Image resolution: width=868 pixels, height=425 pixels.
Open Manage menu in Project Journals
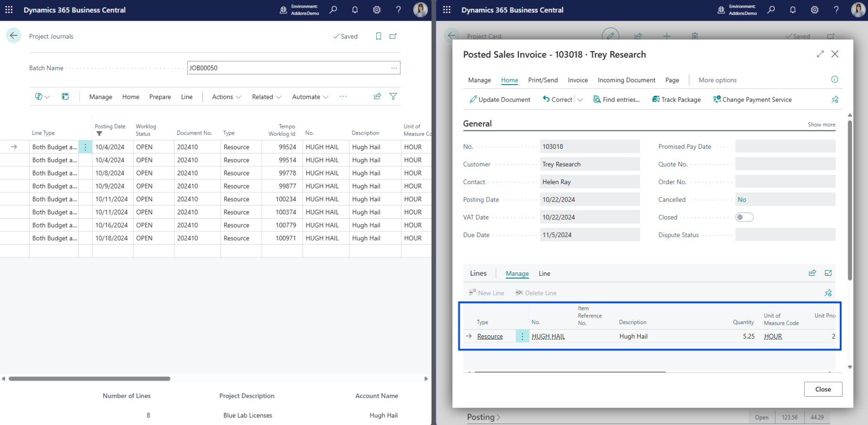click(x=100, y=97)
